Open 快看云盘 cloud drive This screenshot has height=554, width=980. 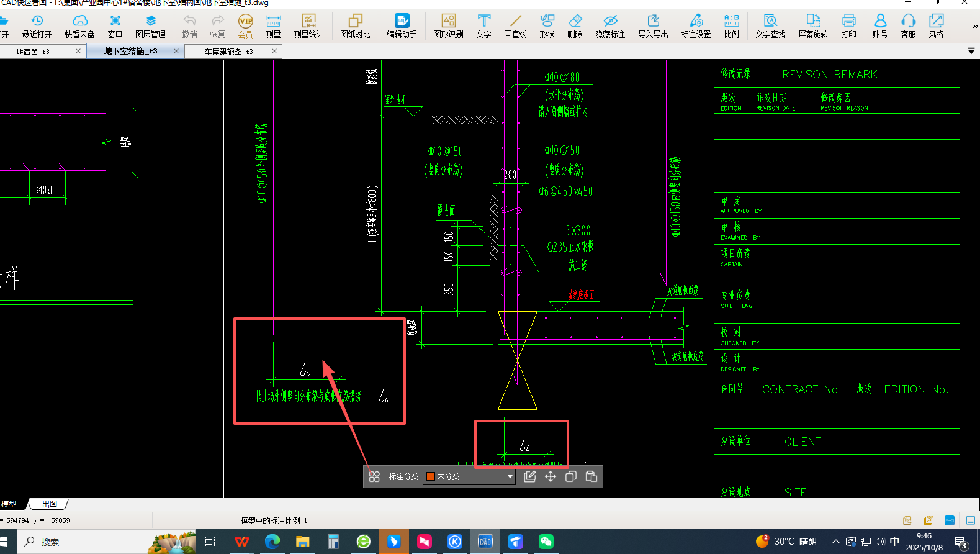pos(79,26)
